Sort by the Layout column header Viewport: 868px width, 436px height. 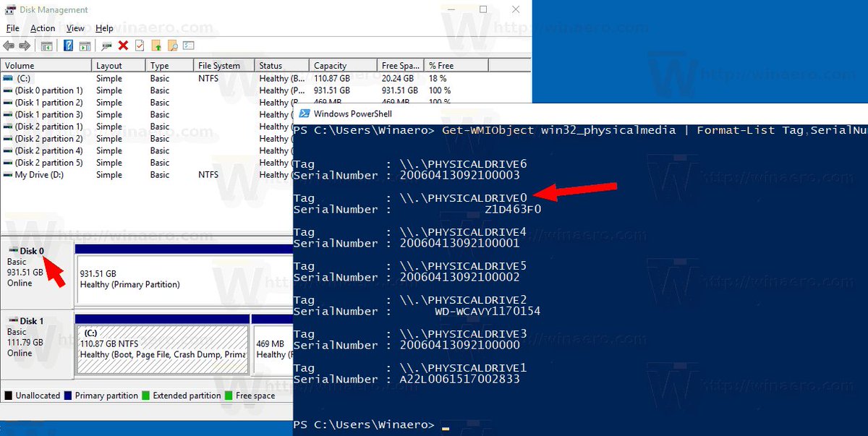(x=119, y=65)
